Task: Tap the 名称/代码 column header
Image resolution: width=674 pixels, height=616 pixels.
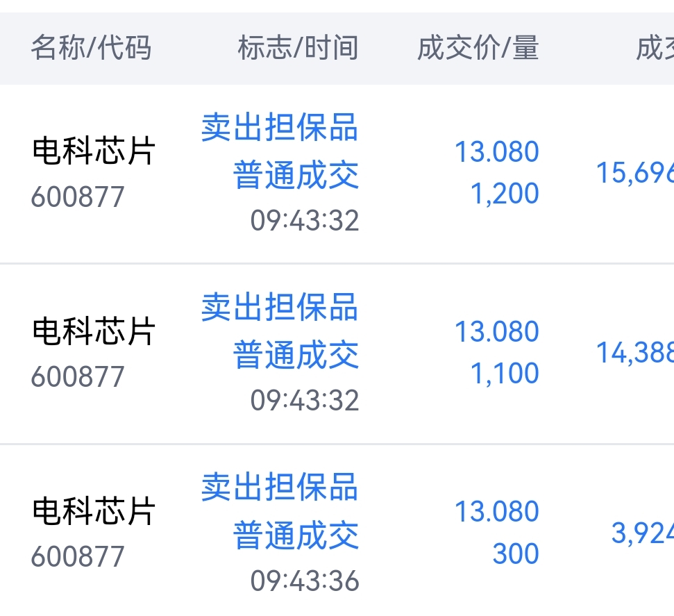Action: 91,47
